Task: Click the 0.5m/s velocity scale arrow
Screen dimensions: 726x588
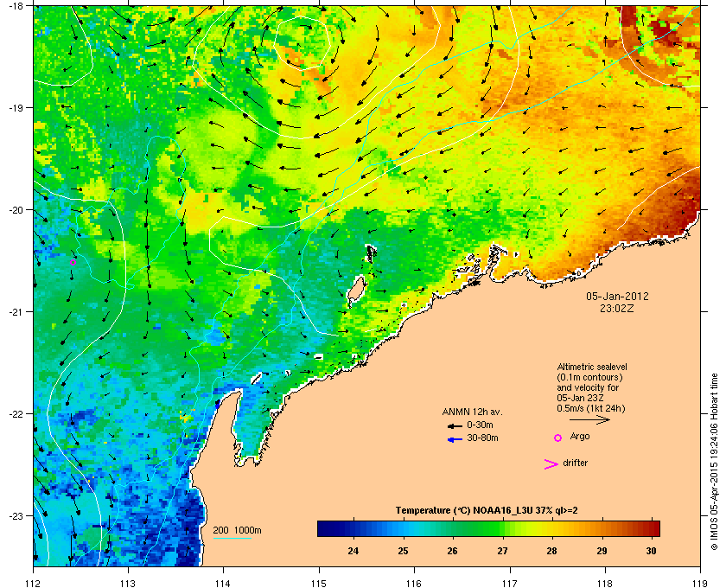Action: [x=589, y=420]
